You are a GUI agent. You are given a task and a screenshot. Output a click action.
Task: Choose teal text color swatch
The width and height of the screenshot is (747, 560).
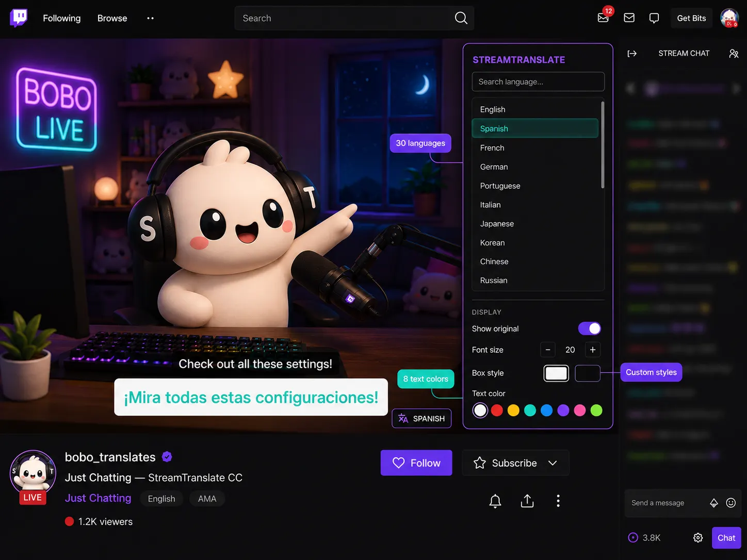coord(530,410)
